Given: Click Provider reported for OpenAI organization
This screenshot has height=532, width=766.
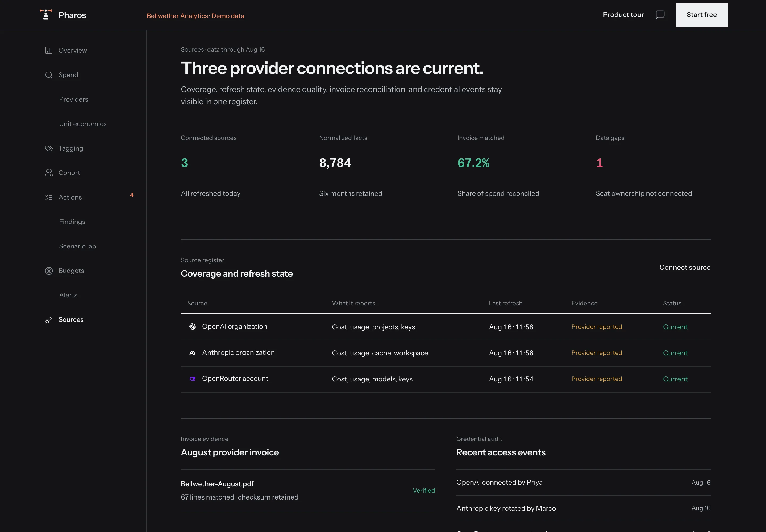Looking at the screenshot, I should [x=596, y=327].
